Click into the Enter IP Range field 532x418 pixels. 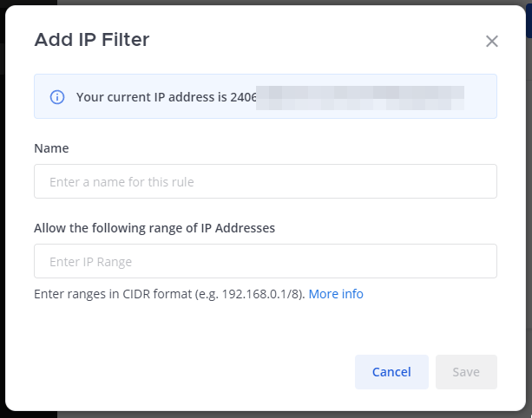click(x=265, y=261)
